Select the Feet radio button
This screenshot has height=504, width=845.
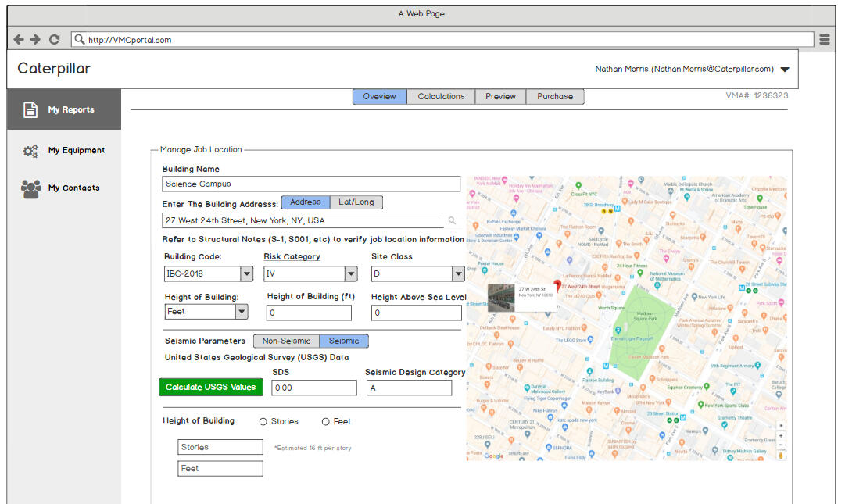326,422
